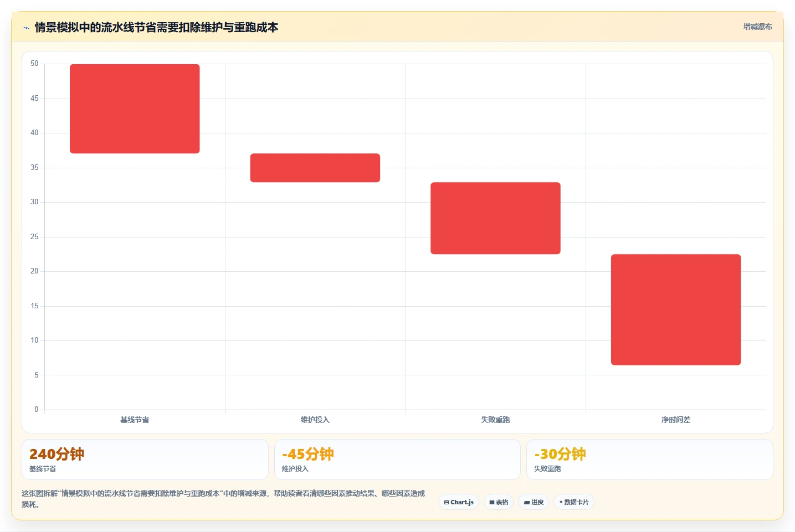This screenshot has height=532, width=795.
Task: Click the description paragraph starting 这张图拆解
Action: pyautogui.click(x=223, y=499)
